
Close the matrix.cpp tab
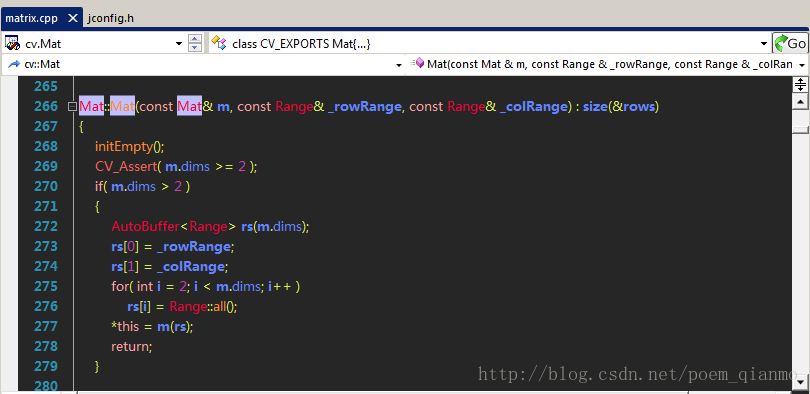[73, 19]
